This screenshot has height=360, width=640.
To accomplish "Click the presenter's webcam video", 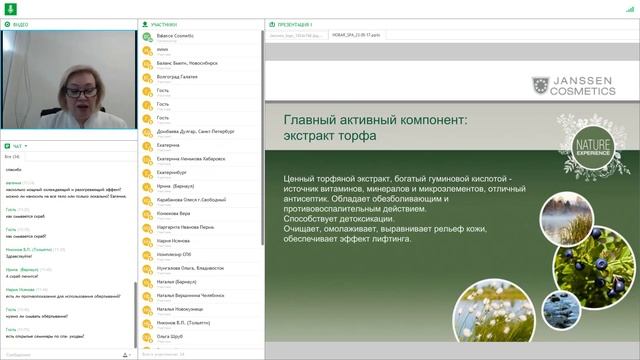I will tap(69, 80).
